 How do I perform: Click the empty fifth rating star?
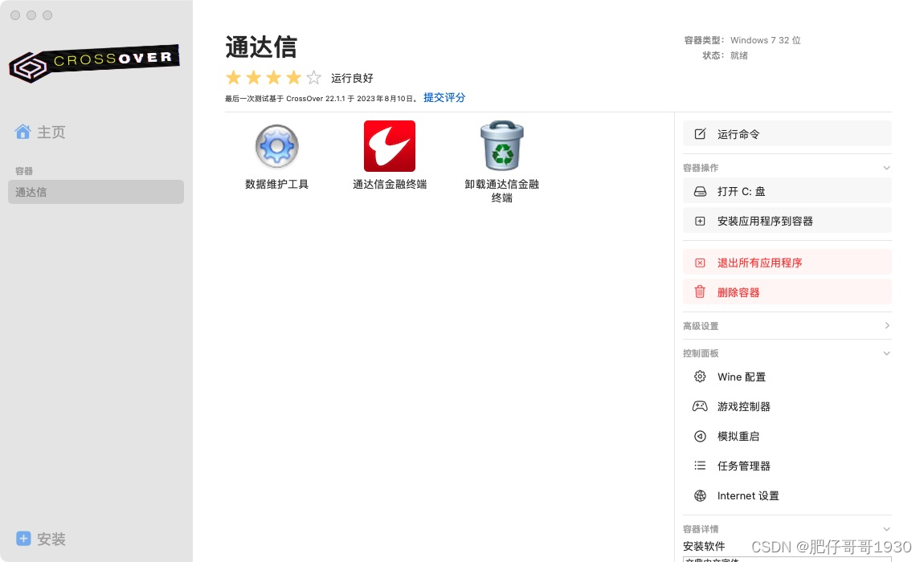point(314,77)
